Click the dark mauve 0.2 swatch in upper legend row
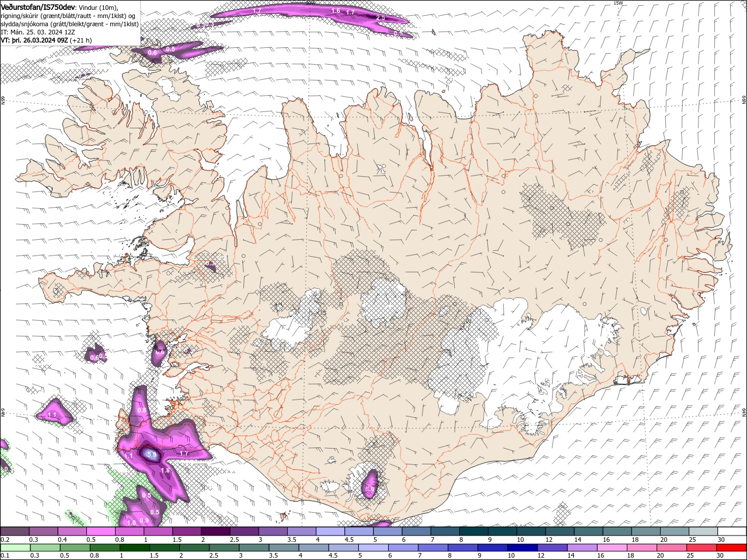The width and height of the screenshot is (747, 560). coord(15,531)
